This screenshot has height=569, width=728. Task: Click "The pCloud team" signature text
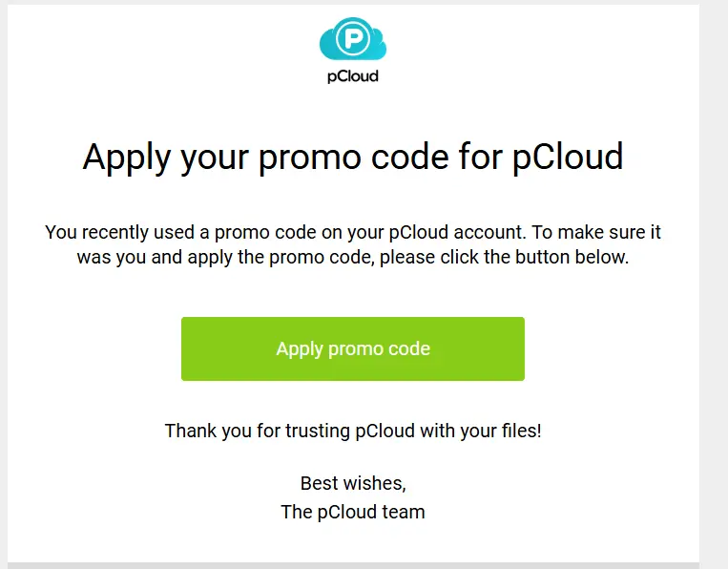tap(353, 513)
